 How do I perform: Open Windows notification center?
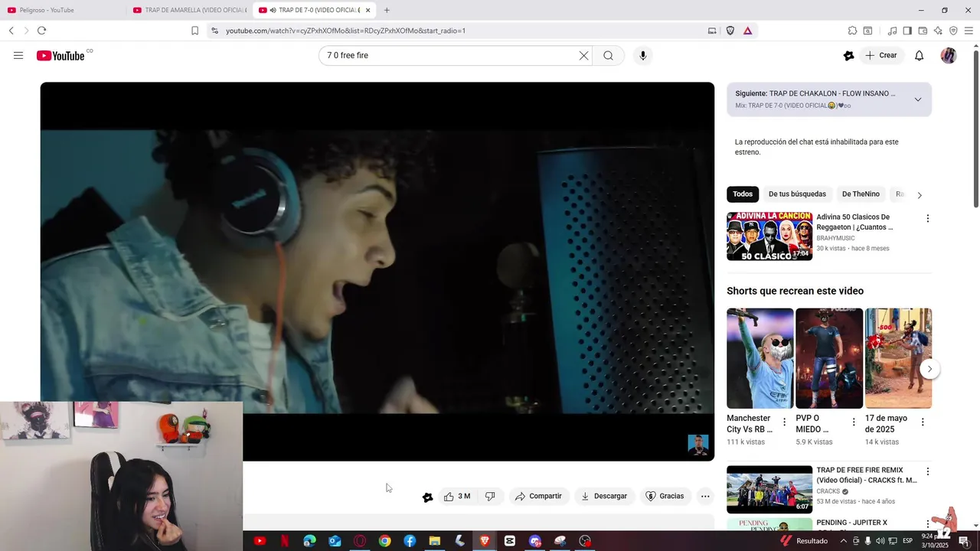[x=964, y=541]
